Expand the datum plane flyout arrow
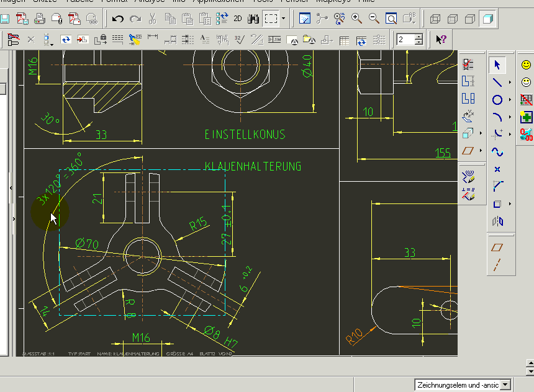 point(481,150)
